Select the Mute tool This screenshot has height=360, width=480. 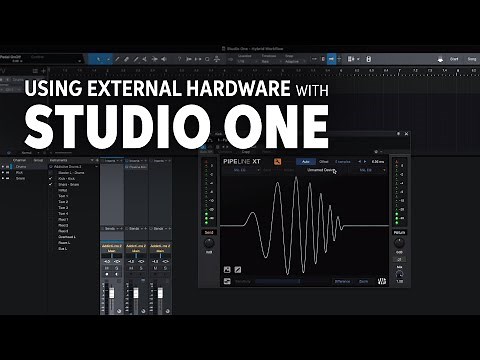coord(144,59)
